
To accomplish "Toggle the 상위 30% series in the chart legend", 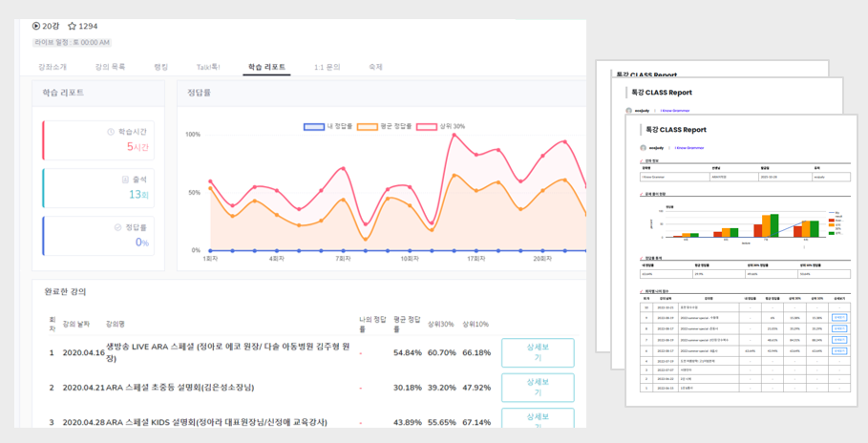I will tap(440, 126).
